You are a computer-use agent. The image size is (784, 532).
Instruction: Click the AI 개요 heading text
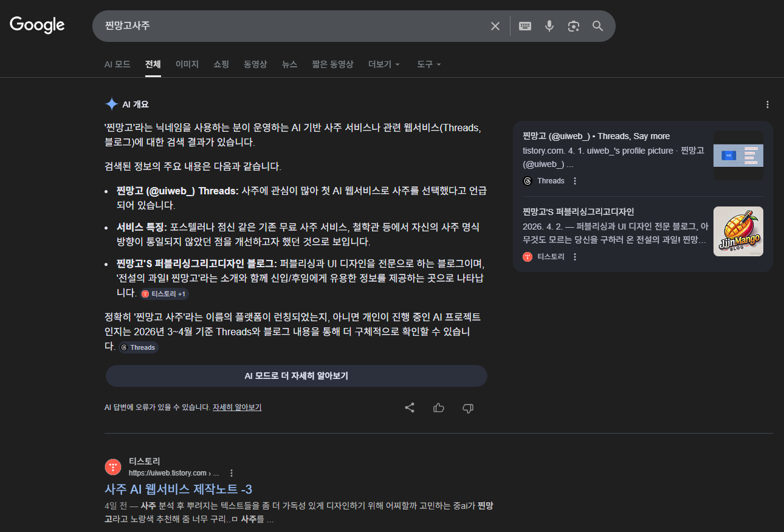pos(136,104)
